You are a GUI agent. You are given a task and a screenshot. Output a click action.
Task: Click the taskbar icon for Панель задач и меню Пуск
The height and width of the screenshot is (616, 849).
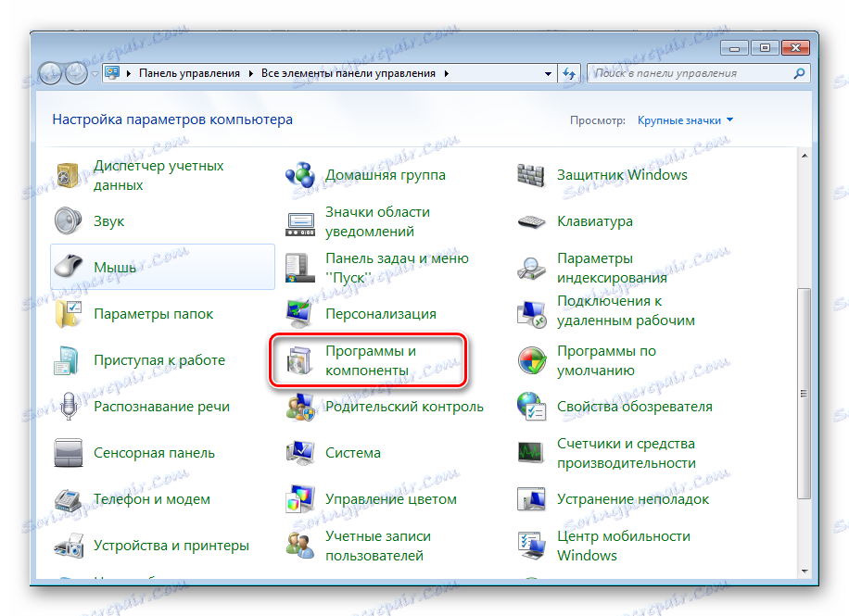(x=300, y=268)
